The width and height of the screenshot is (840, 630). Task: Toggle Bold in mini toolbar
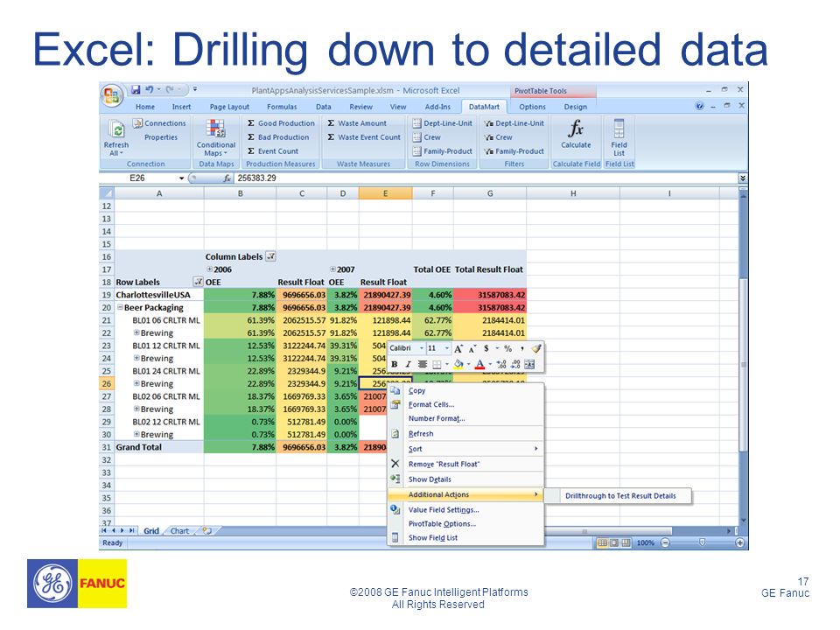(395, 364)
